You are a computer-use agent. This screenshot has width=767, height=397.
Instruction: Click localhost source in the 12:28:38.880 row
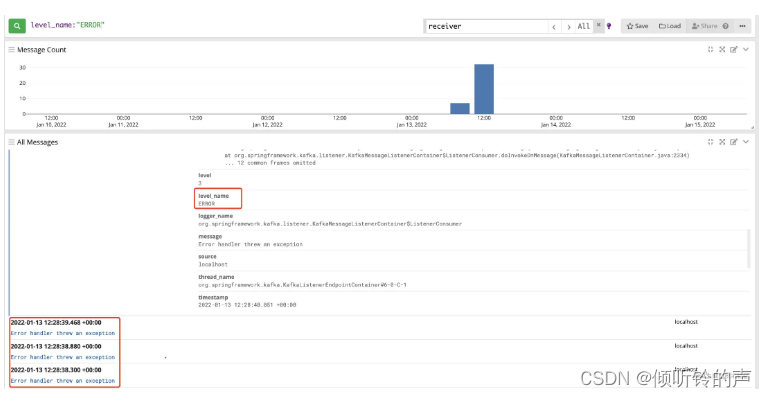(686, 346)
